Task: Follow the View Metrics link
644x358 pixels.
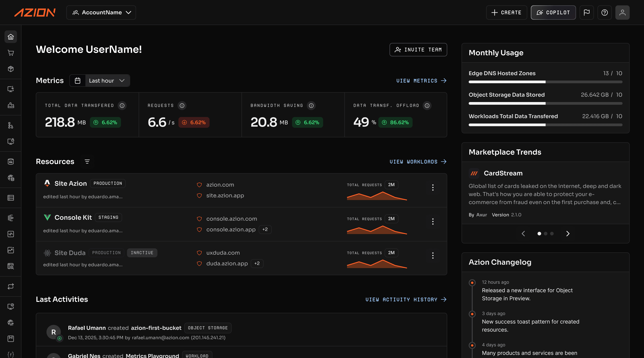Action: tap(421, 81)
